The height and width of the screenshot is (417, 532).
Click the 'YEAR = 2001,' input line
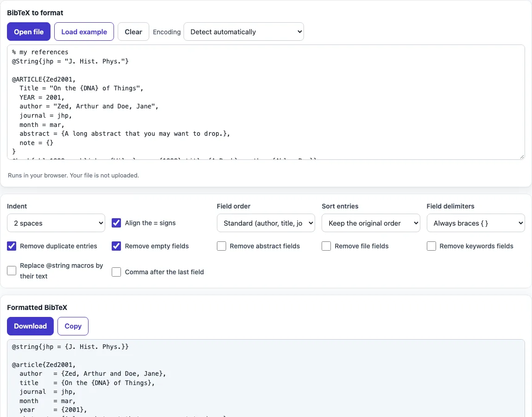coord(42,97)
